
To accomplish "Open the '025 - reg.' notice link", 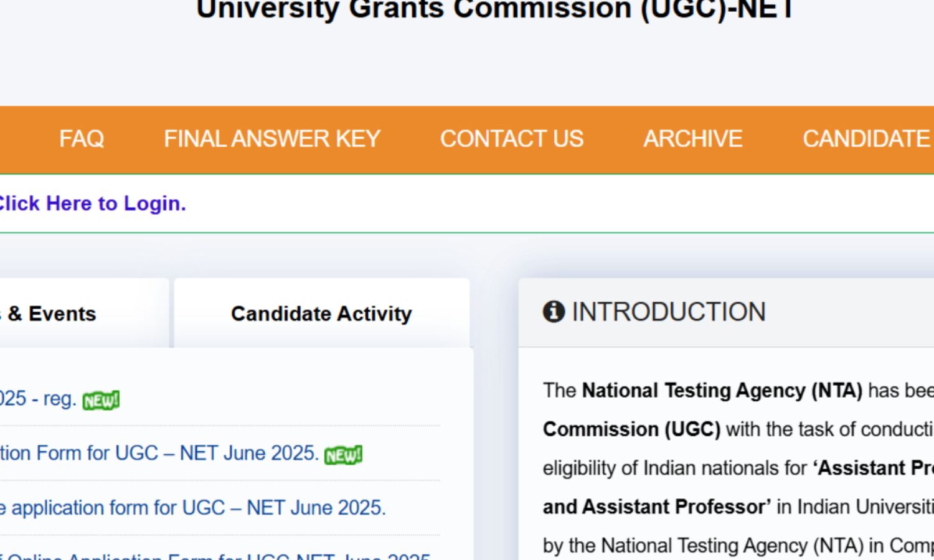I will 37,398.
